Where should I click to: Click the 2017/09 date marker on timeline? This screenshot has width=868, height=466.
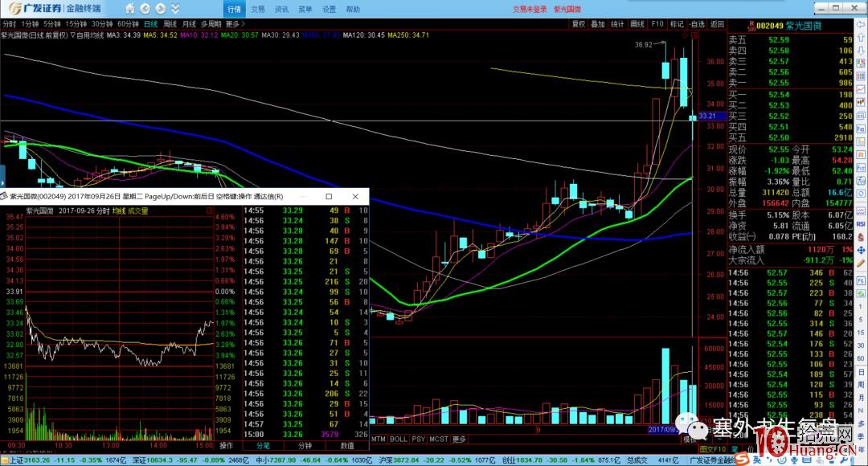pos(663,430)
